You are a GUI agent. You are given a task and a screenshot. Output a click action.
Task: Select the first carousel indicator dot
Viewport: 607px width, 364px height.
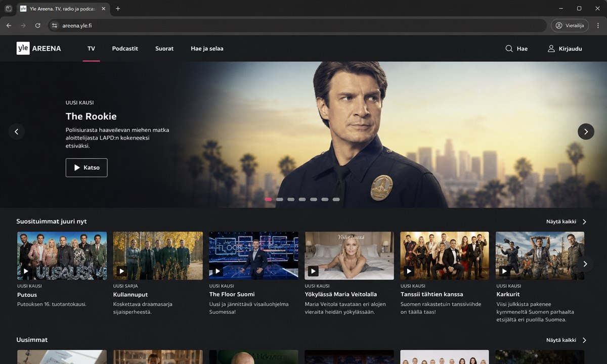point(268,199)
